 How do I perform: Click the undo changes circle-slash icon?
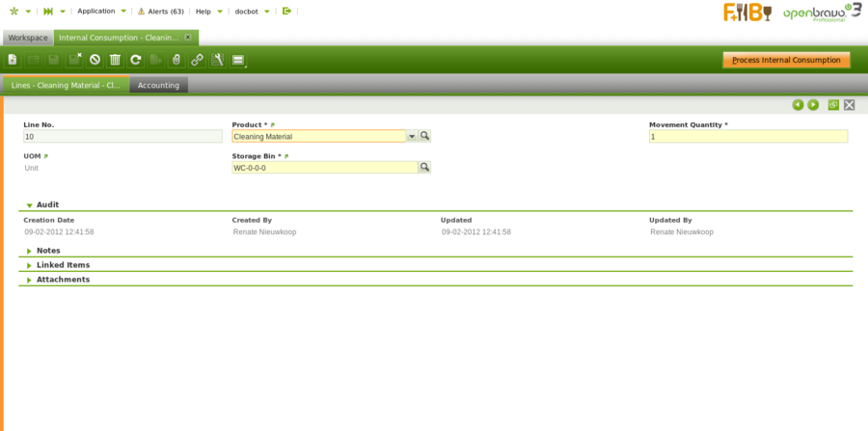click(x=95, y=60)
